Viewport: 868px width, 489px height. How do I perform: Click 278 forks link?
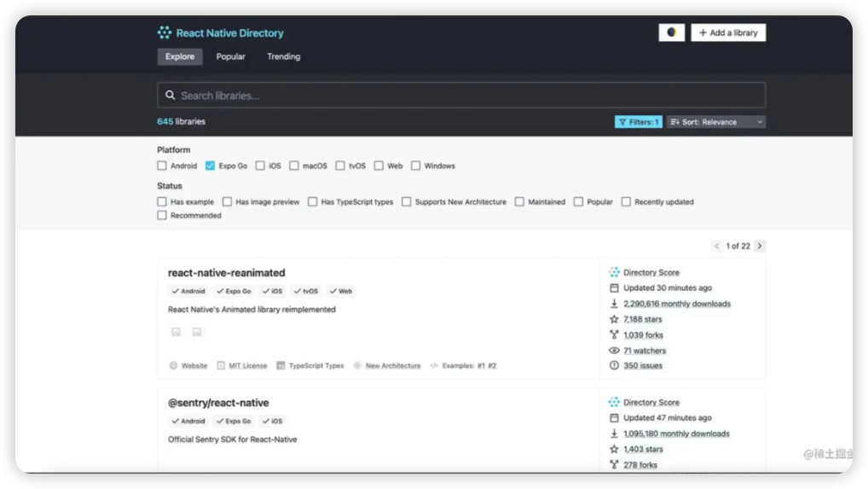640,465
